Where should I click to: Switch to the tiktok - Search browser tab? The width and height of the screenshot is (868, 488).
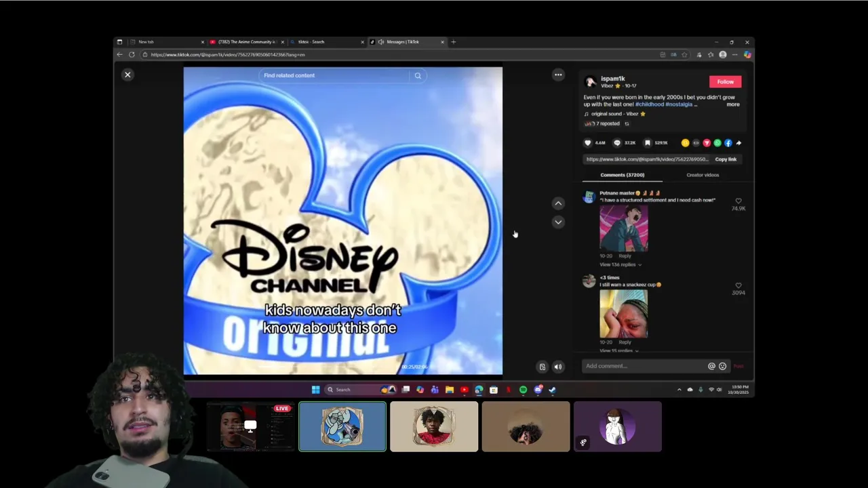coord(327,42)
